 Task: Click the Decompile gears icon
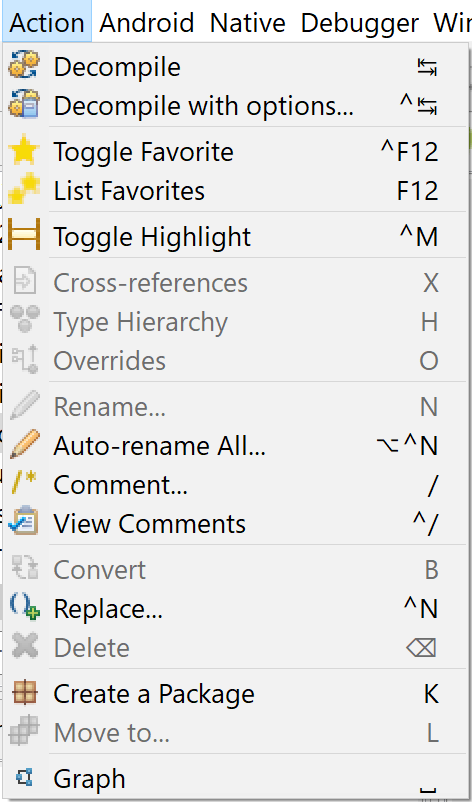pos(24,67)
